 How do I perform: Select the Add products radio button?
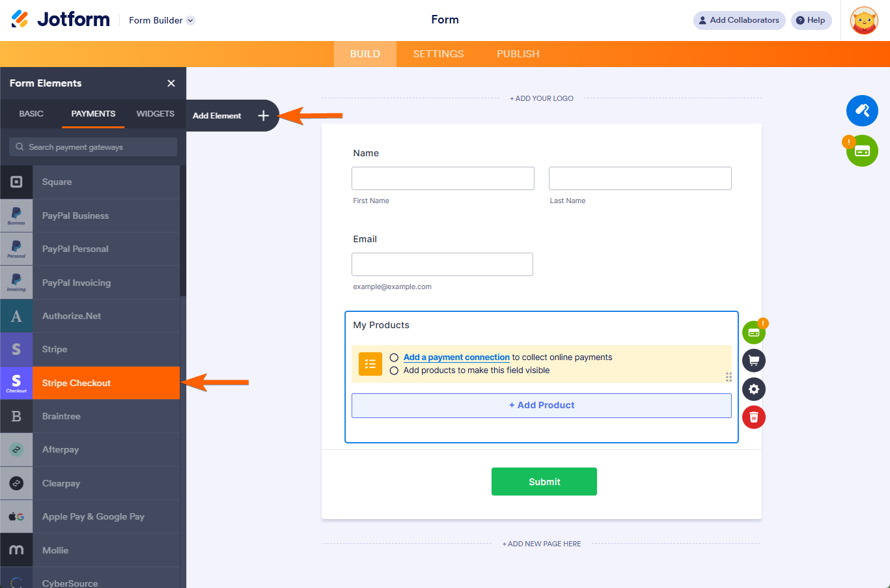pos(393,371)
